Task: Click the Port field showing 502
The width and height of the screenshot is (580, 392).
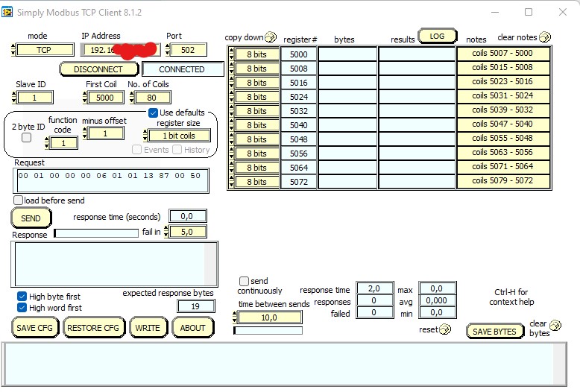Action: click(189, 50)
